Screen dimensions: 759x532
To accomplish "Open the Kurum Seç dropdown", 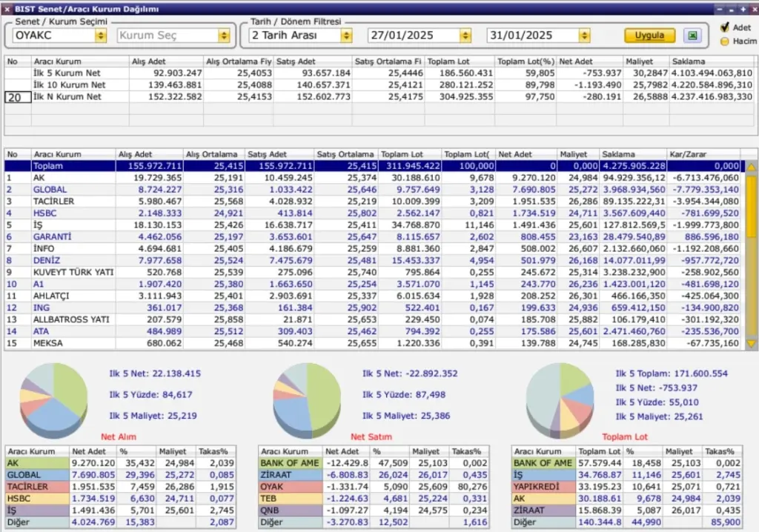I will [224, 36].
